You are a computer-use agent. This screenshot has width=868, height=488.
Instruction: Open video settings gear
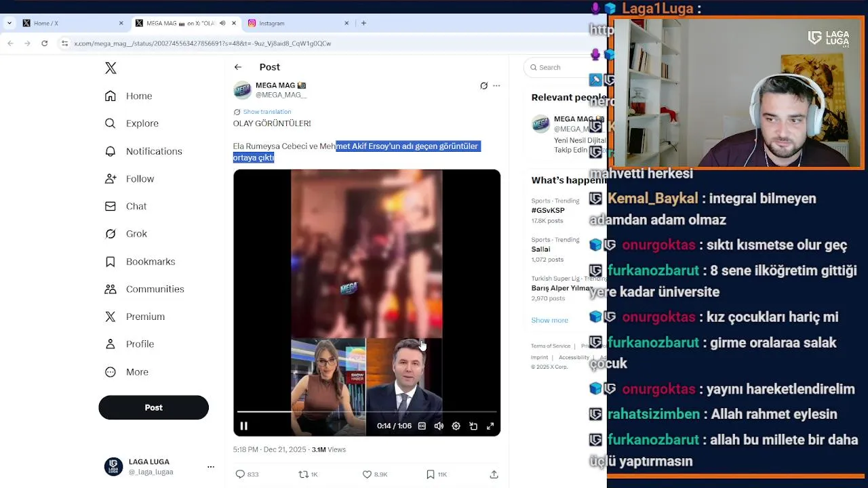[456, 426]
